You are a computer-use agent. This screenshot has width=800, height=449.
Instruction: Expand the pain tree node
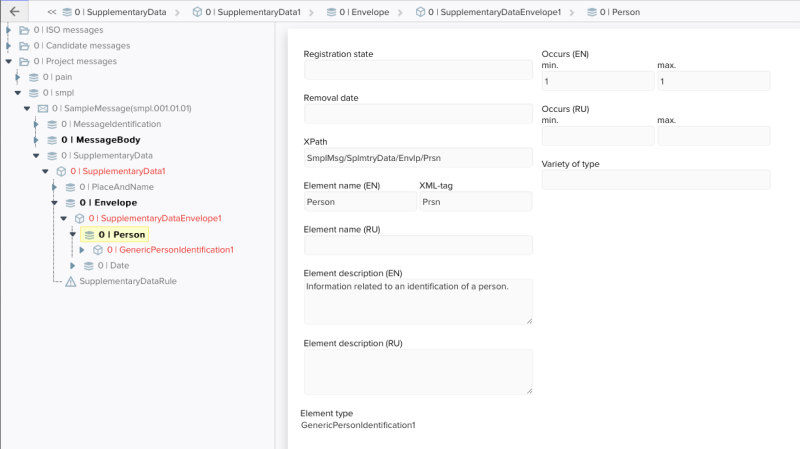(x=17, y=77)
